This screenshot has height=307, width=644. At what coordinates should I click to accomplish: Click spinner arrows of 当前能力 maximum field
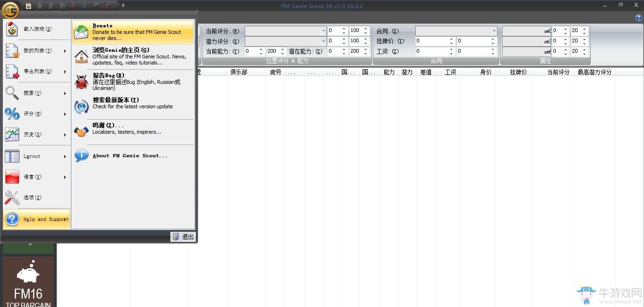[x=283, y=51]
